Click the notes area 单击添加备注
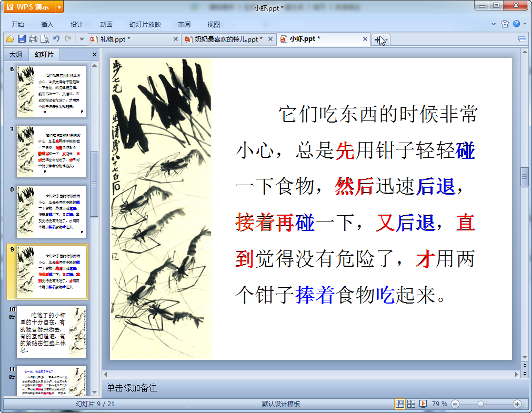Image resolution: width=532 pixels, height=413 pixels. [132, 388]
